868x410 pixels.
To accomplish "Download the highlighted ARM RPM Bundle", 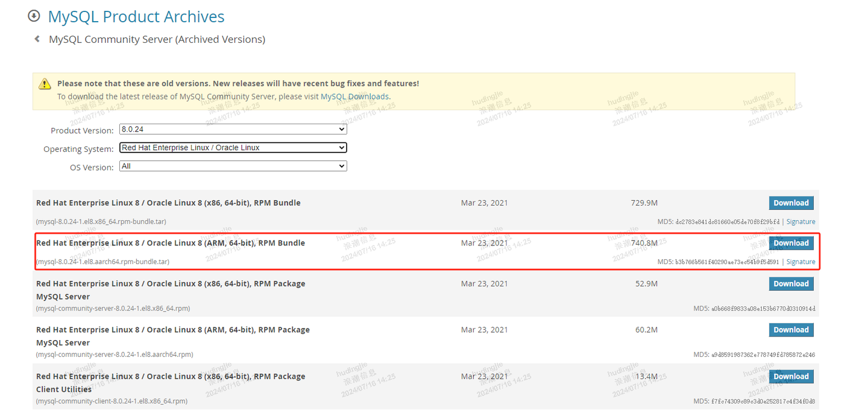I will click(x=791, y=243).
